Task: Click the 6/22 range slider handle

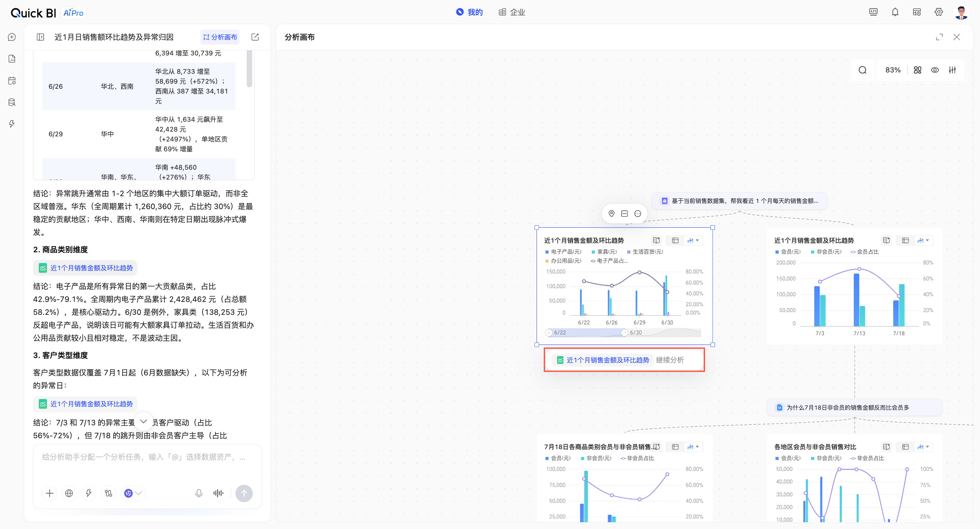Action: [x=549, y=332]
